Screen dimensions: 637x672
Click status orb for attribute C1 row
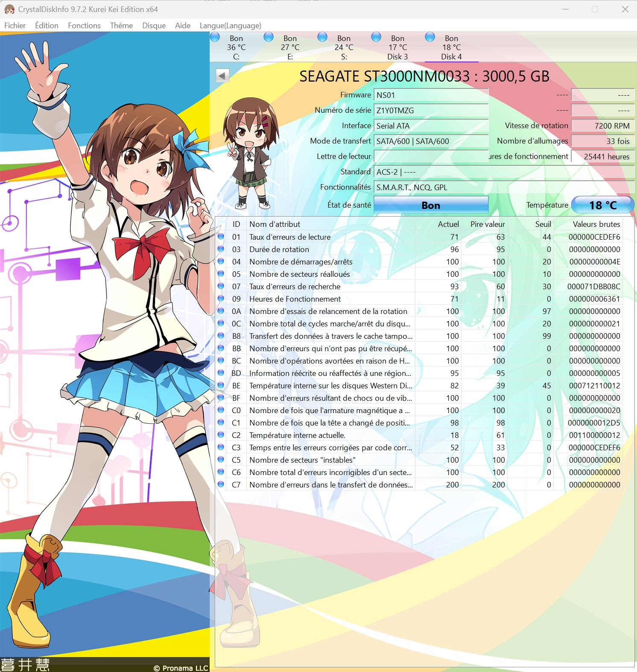pos(221,422)
